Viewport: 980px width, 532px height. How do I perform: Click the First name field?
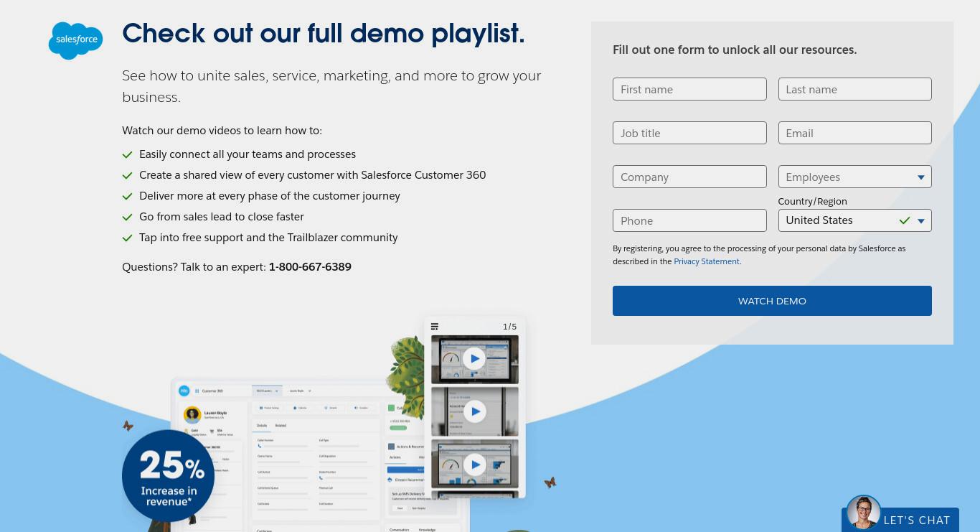689,89
